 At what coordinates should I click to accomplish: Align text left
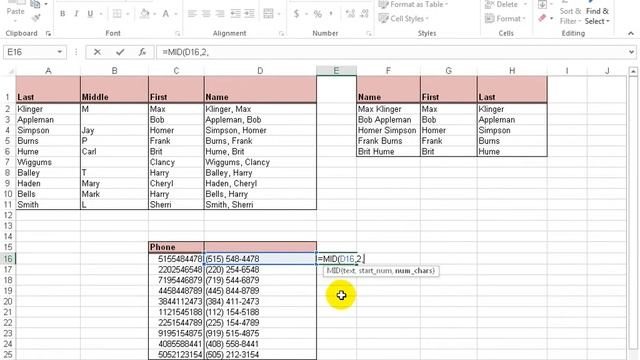point(192,14)
